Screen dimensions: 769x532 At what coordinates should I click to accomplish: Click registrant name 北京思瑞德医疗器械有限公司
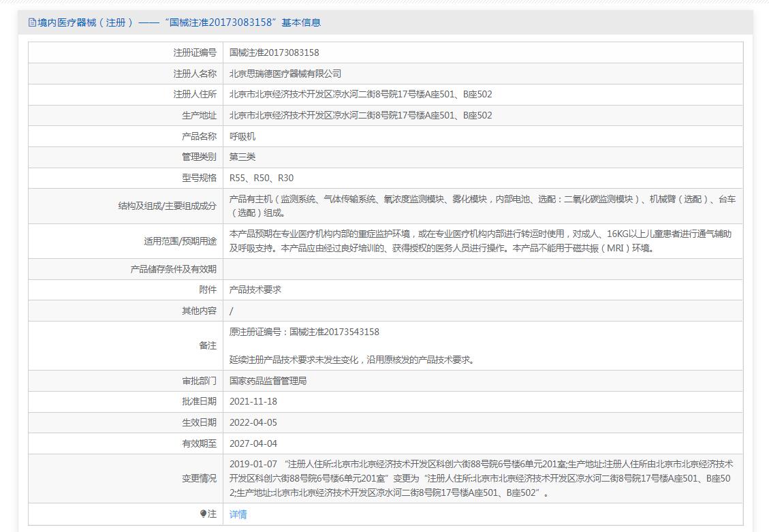[x=285, y=74]
